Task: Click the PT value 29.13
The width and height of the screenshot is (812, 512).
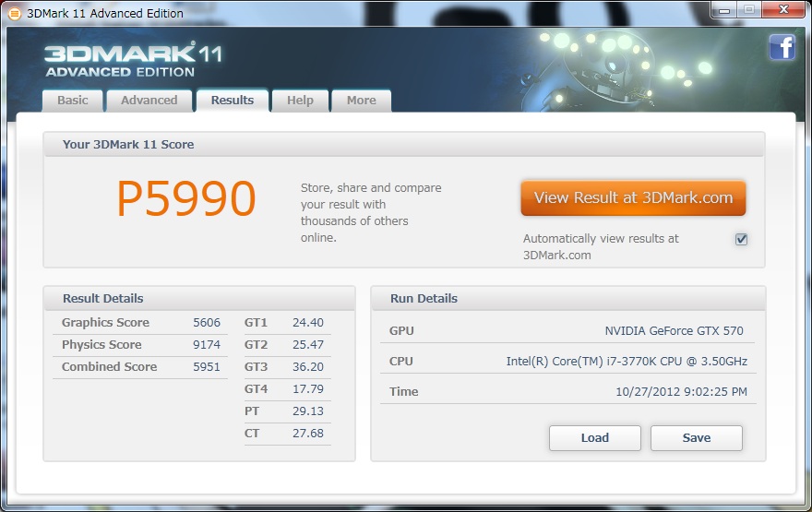Action: point(308,411)
